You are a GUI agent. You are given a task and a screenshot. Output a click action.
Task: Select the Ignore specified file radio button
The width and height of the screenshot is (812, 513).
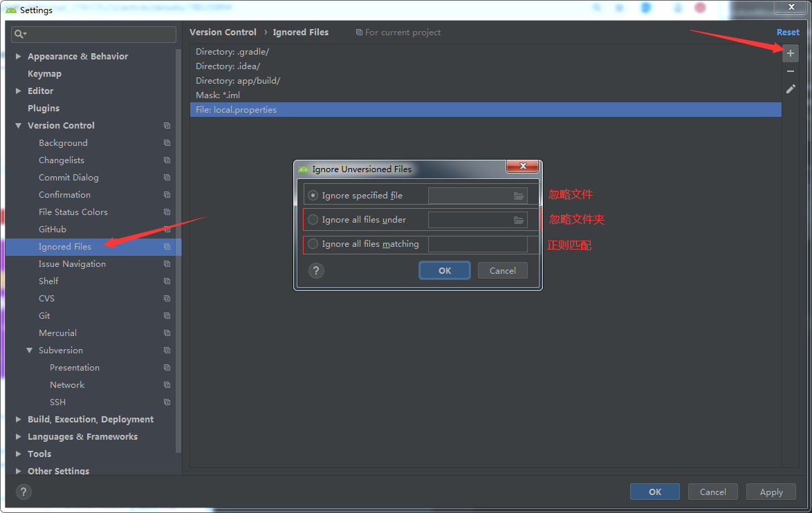coord(315,196)
